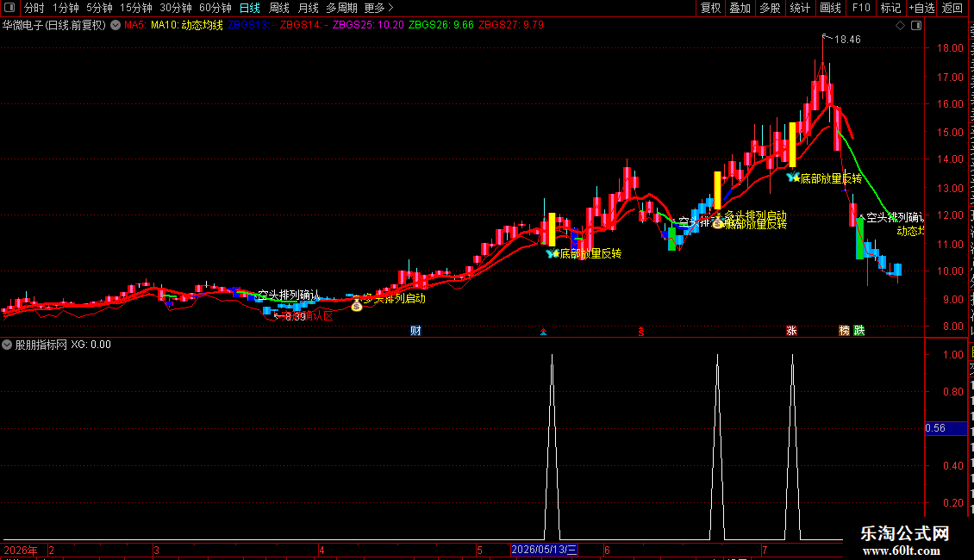Click the 财 financial marker icon
The width and height of the screenshot is (974, 560).
coord(415,330)
